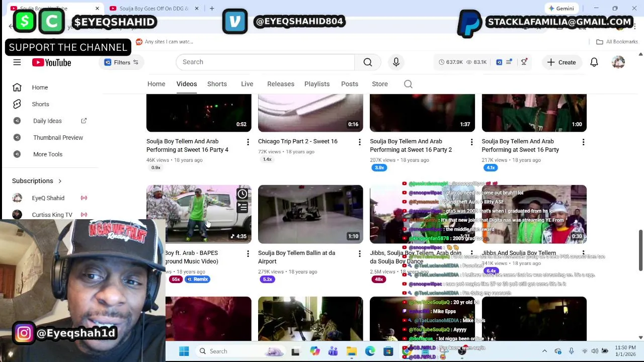Click the YouTube search input field
This screenshot has width=644, height=362.
click(265, 62)
